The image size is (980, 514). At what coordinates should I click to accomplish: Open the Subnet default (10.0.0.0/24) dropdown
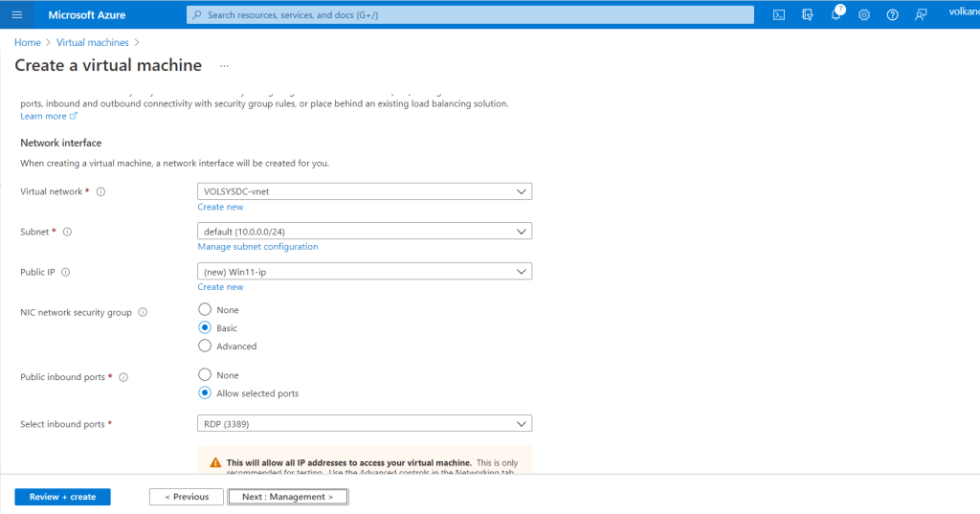point(364,232)
